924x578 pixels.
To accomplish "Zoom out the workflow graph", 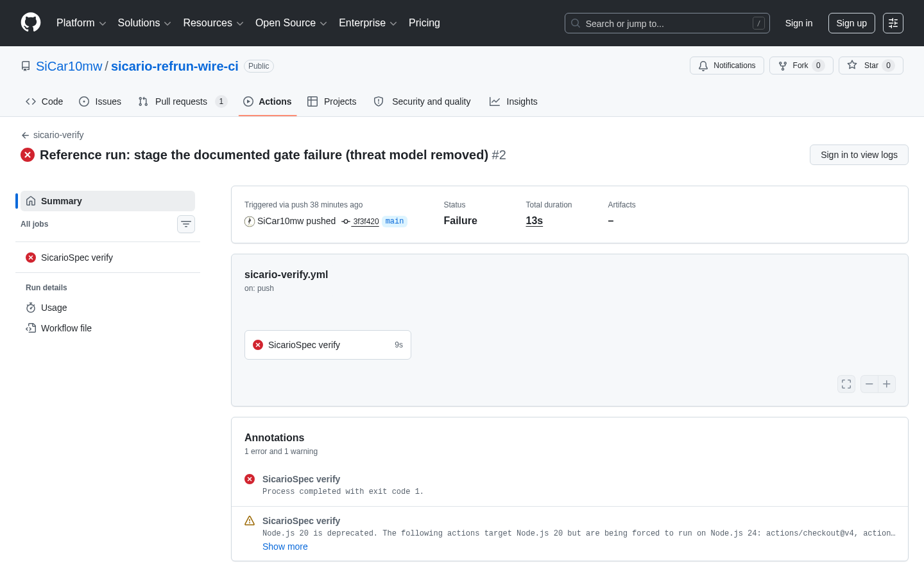I will [869, 384].
